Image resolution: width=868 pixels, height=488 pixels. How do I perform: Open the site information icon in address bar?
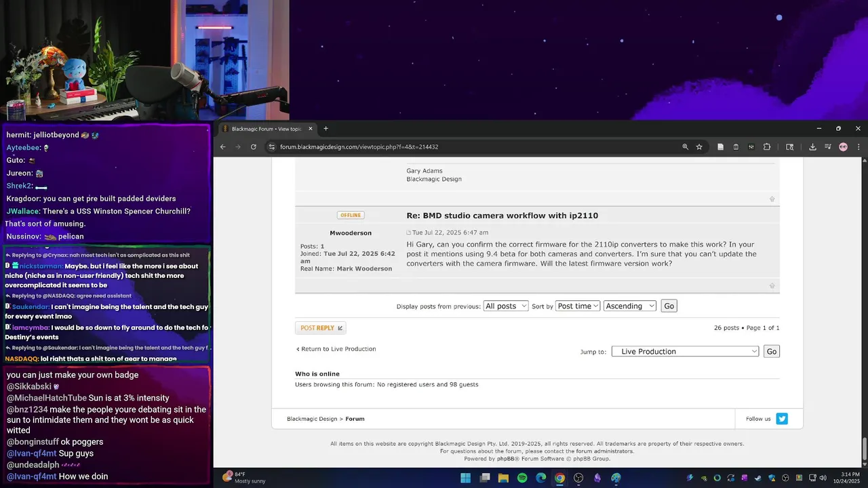coord(272,147)
